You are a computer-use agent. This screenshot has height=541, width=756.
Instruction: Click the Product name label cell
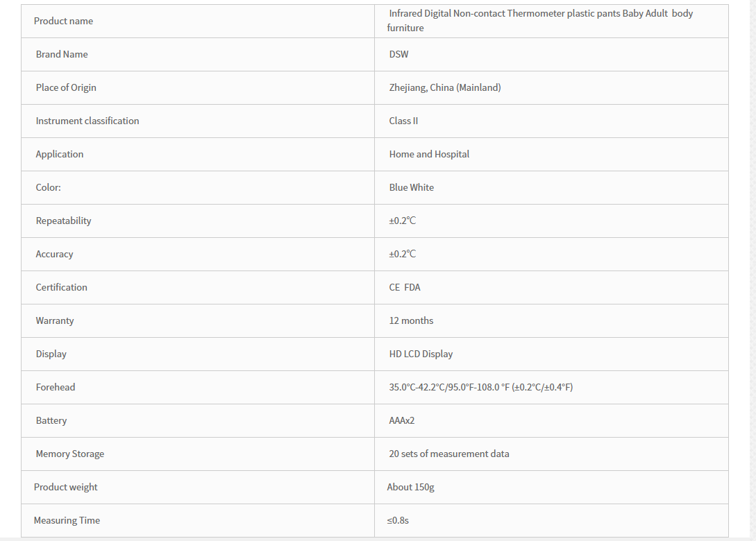[198, 22]
